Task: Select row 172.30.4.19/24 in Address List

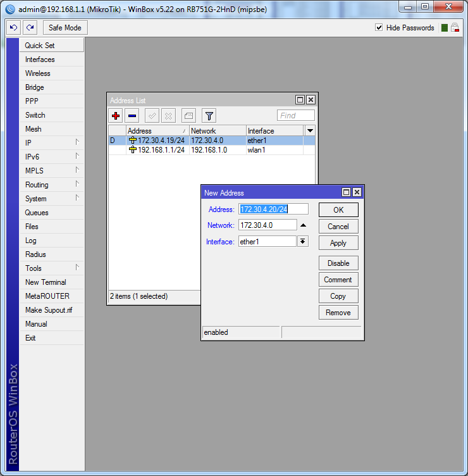Action: (212, 141)
